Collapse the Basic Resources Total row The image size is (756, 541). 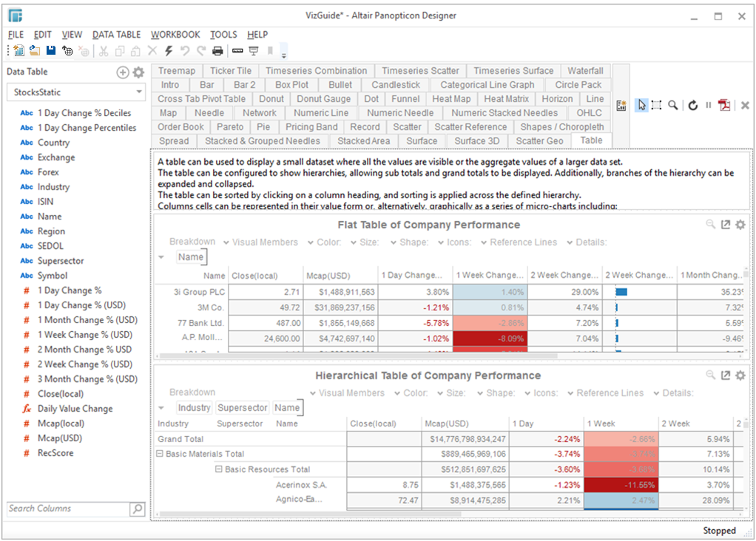[x=219, y=469]
